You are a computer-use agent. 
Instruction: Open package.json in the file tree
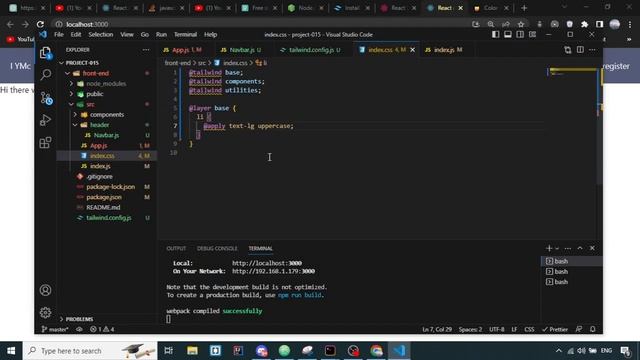[104, 197]
